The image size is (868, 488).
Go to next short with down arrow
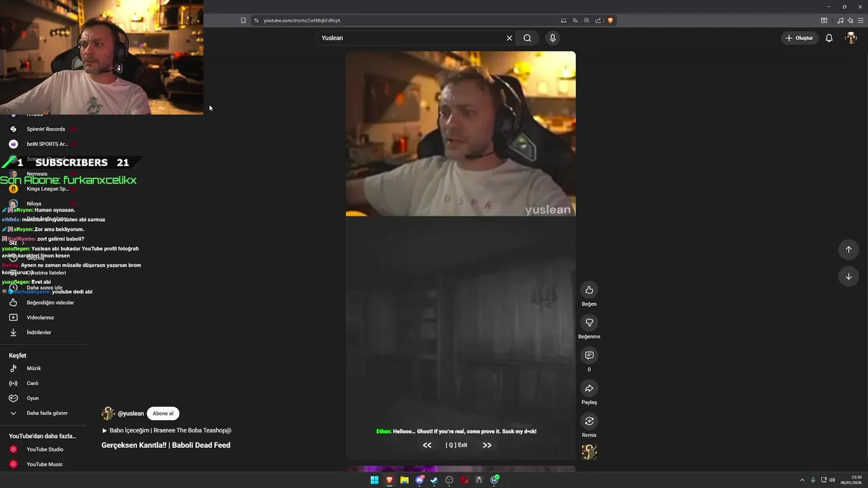click(x=848, y=277)
